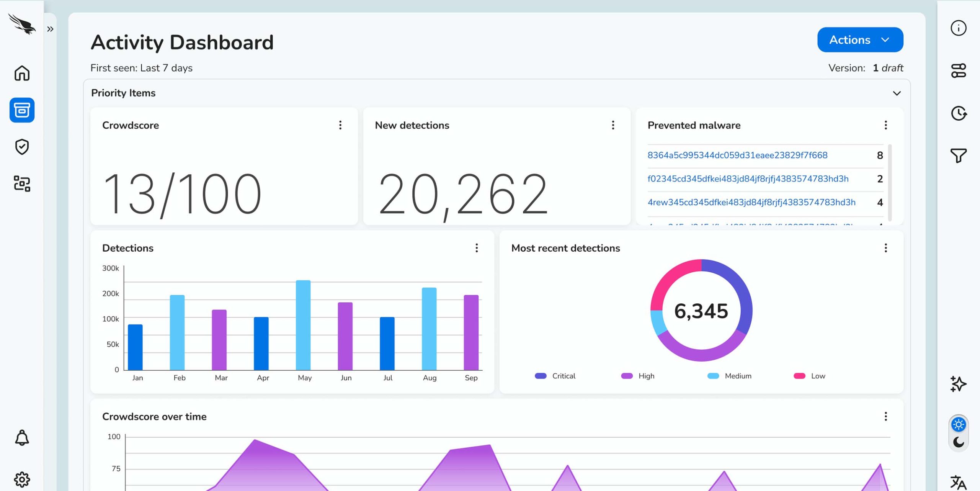This screenshot has height=491, width=980.
Task: Open the time range clock icon
Action: (x=959, y=113)
